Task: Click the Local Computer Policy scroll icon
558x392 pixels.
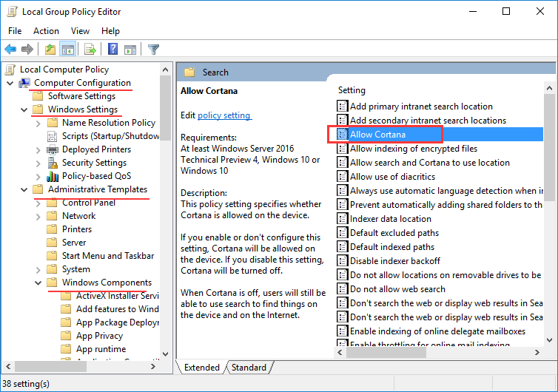Action: click(x=10, y=70)
